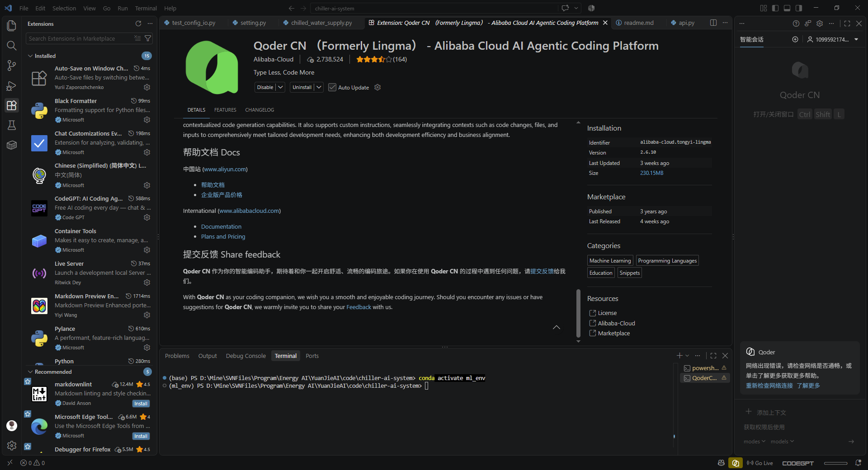Image resolution: width=868 pixels, height=470 pixels.
Task: Refresh the extensions list
Action: 138,23
